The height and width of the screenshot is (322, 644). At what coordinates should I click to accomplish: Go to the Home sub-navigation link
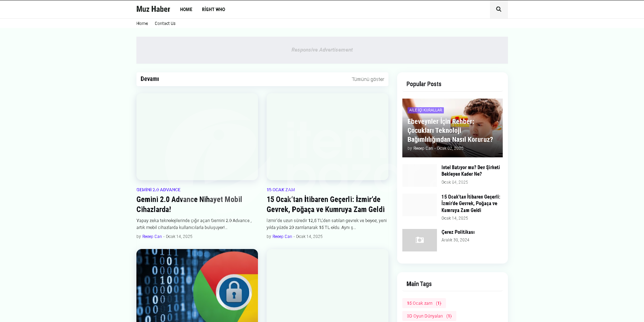click(142, 24)
